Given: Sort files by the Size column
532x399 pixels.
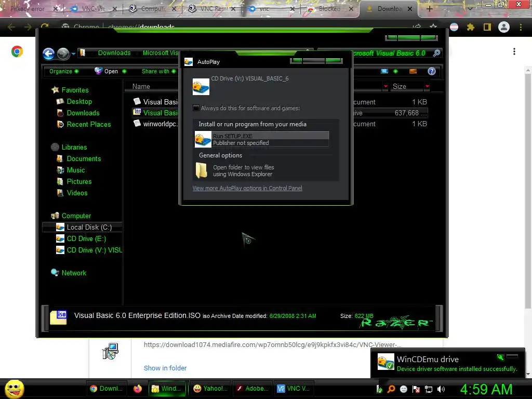Looking at the screenshot, I should coord(400,87).
